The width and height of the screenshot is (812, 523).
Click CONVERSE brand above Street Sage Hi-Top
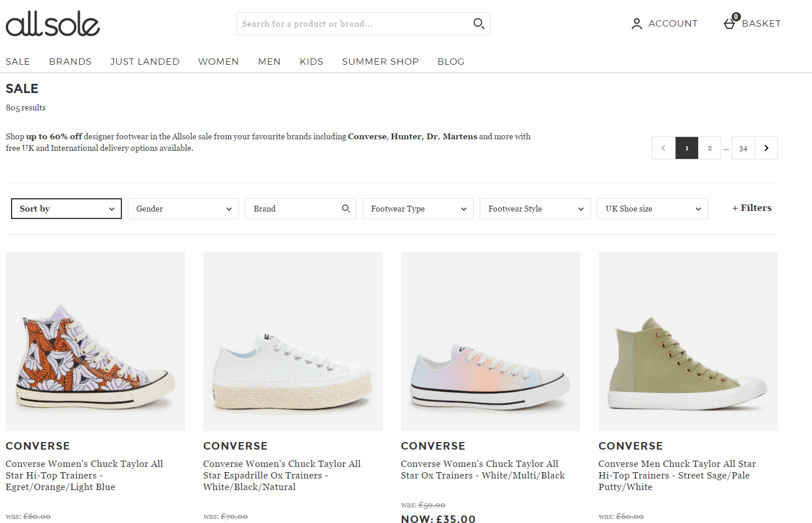631,446
